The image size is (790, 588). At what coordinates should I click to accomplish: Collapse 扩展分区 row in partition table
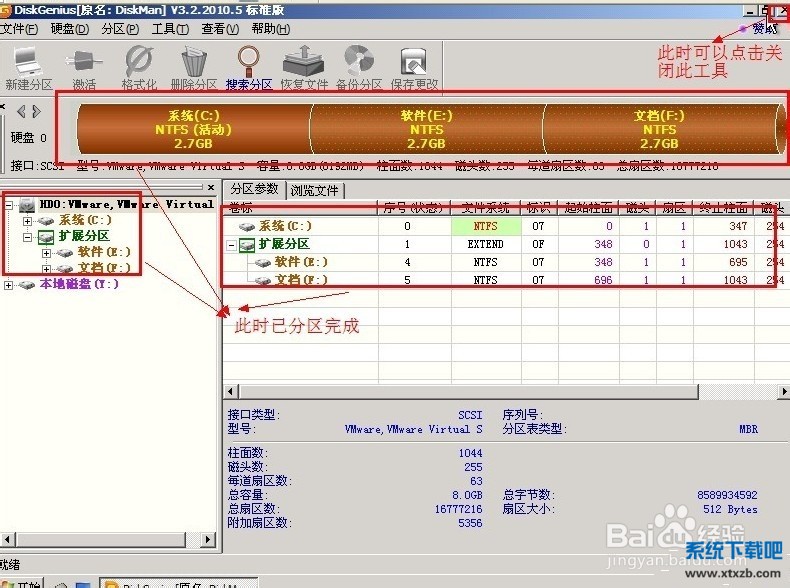point(233,245)
